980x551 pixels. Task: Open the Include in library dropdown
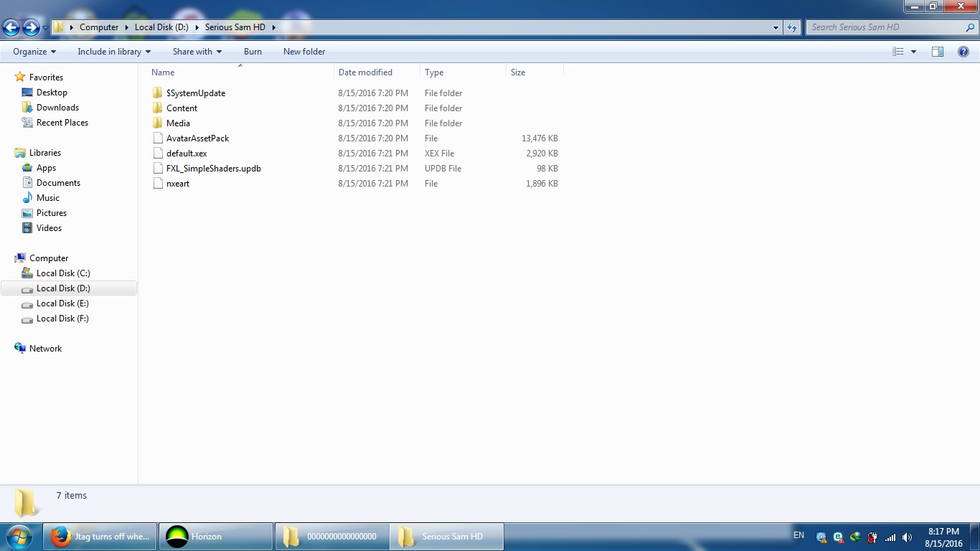point(114,52)
